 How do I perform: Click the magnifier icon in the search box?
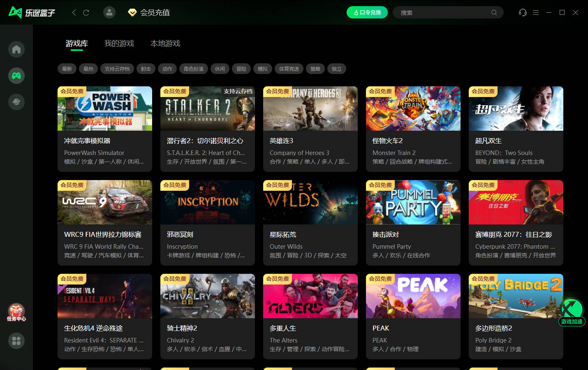click(494, 12)
